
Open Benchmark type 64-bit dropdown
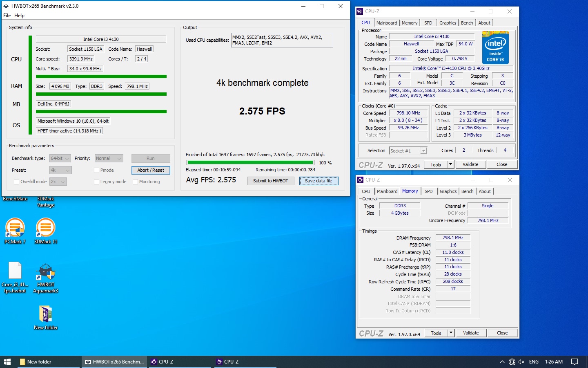point(60,158)
